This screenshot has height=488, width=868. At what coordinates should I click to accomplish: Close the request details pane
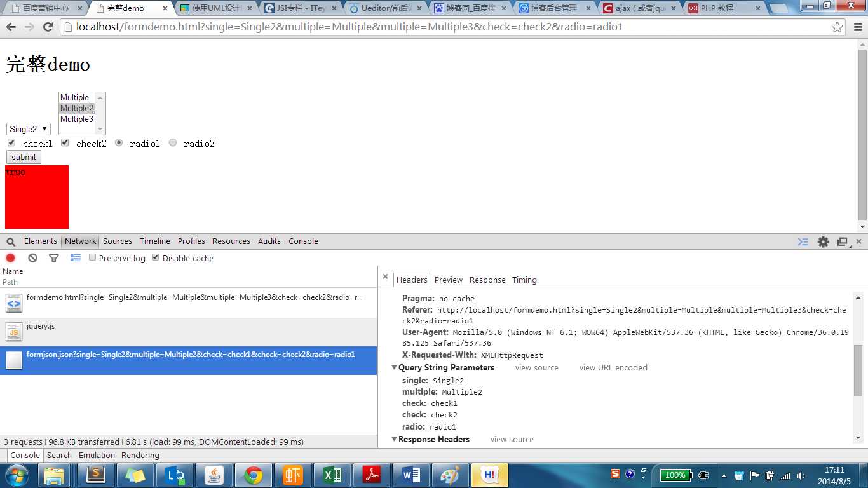[385, 276]
